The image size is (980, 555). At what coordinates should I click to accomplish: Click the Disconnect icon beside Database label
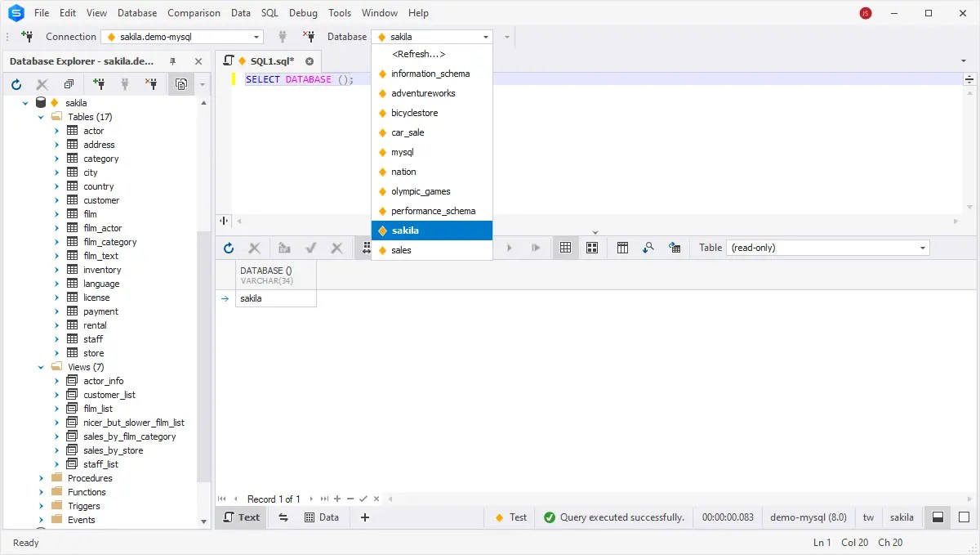[309, 37]
